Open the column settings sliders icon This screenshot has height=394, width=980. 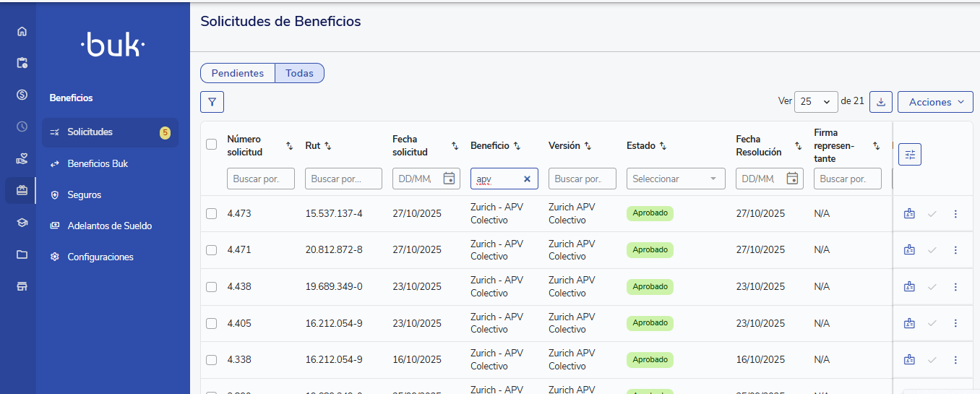[x=910, y=154]
